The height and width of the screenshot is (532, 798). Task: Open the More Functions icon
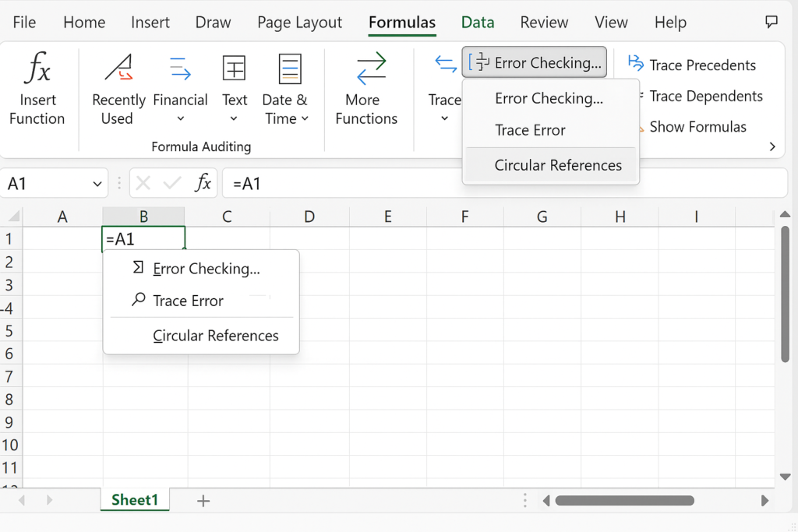[370, 69]
